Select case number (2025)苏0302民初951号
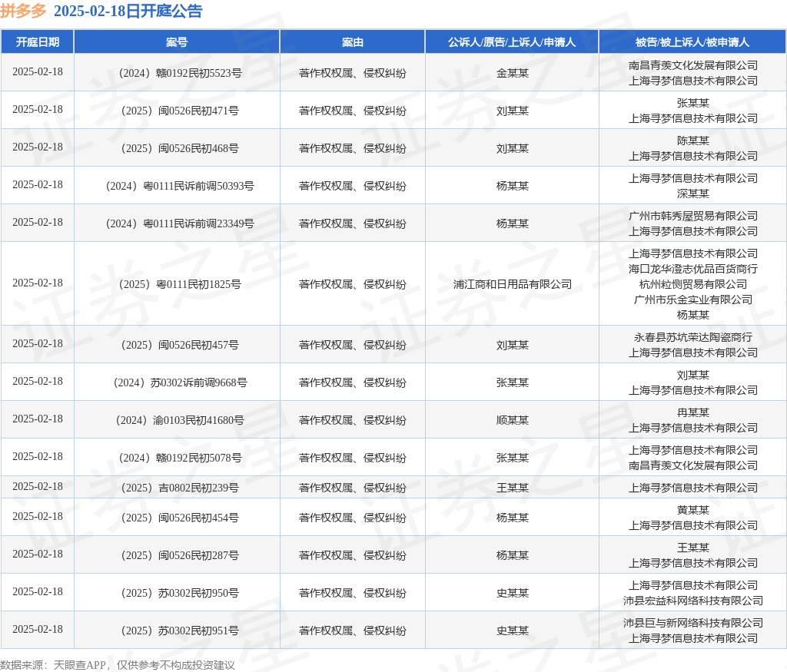This screenshot has height=672, width=787. pyautogui.click(x=180, y=630)
